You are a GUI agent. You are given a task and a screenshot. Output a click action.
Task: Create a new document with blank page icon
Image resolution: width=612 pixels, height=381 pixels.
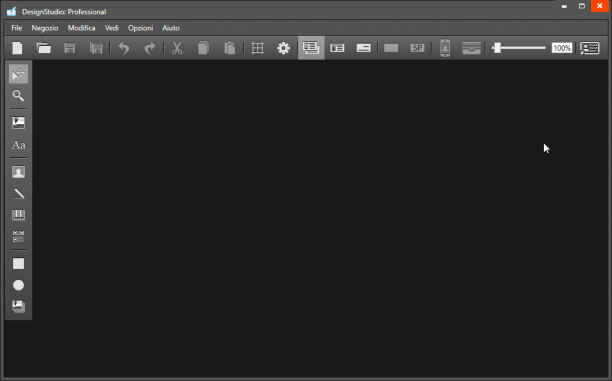[x=17, y=48]
